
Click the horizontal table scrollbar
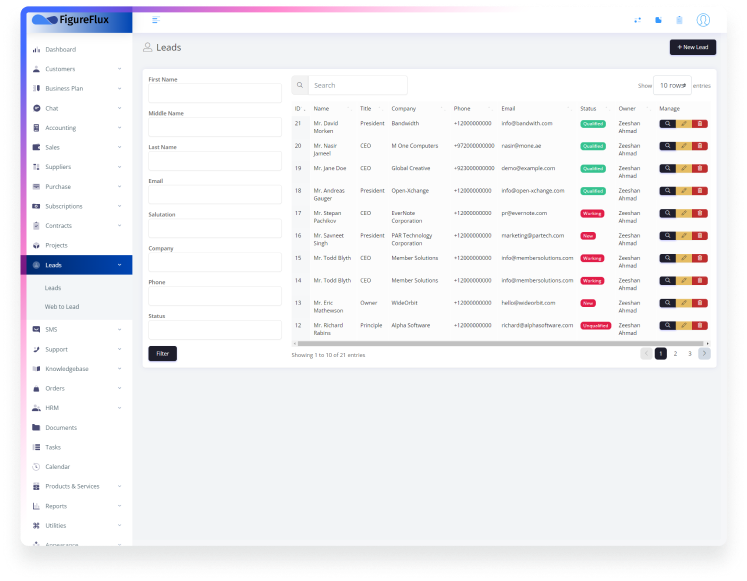pos(500,343)
